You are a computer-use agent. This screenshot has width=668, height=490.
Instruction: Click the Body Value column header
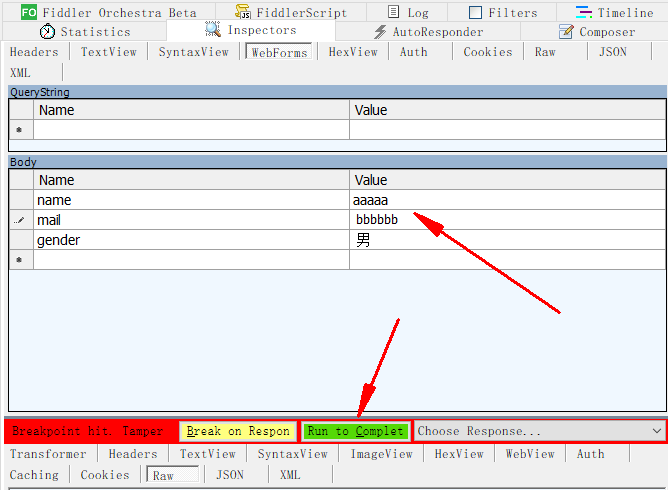click(x=507, y=180)
